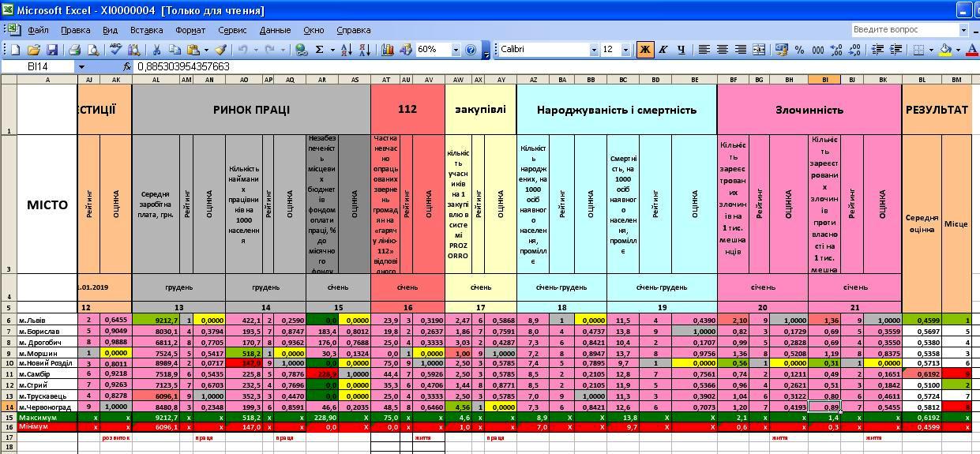Launch the Chart Wizard

pyautogui.click(x=387, y=50)
